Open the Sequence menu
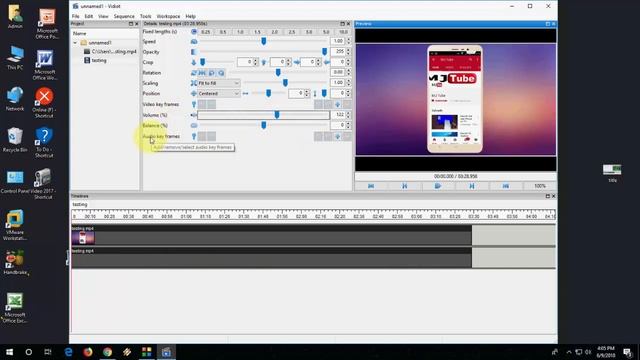The height and width of the screenshot is (360, 640). pos(124,16)
